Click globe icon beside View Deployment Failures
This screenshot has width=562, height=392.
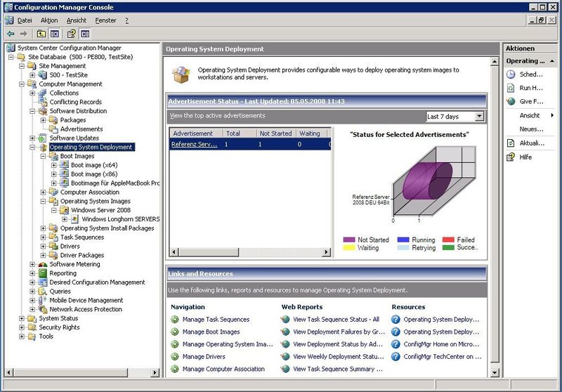coord(285,332)
